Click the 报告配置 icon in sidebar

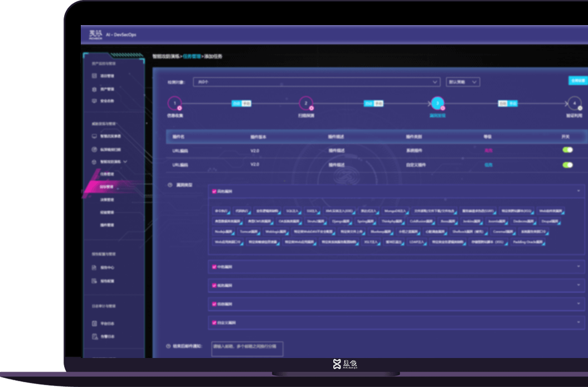(94, 280)
